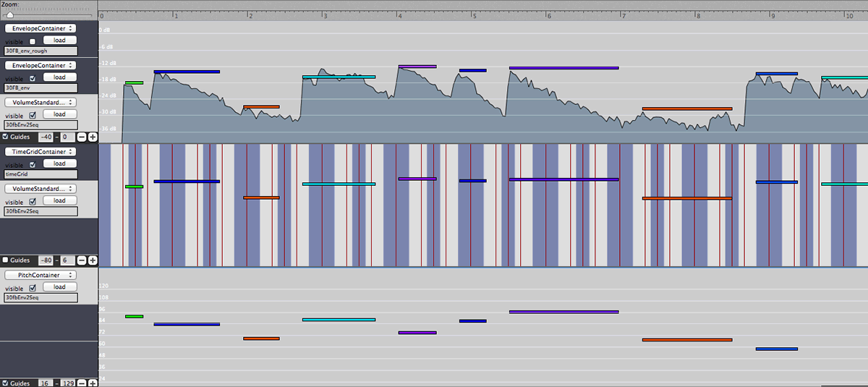Click load button of VolumeStandard below TimeGridContainer
This screenshot has width=868, height=387.
[x=59, y=200]
